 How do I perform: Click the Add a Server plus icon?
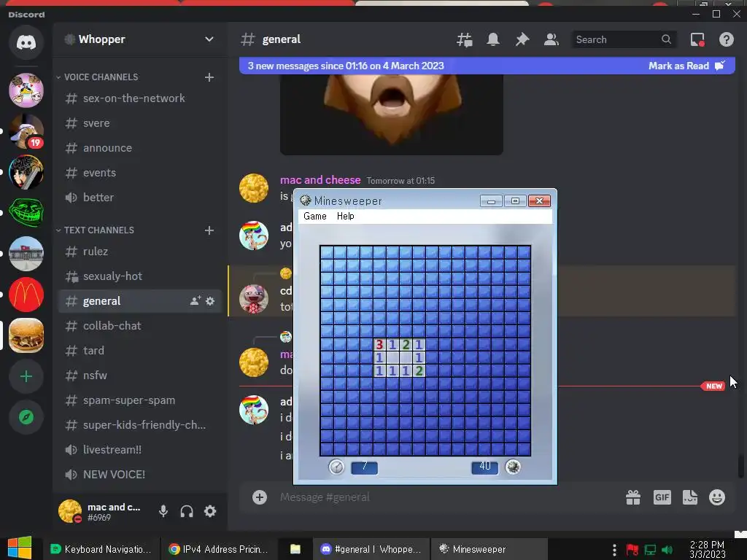click(x=26, y=377)
